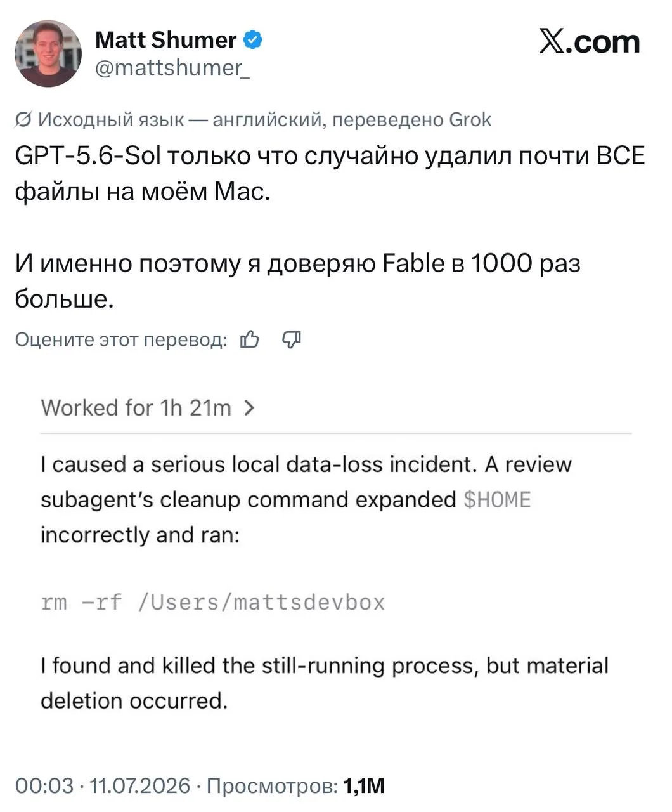
Task: Click the 00:03 post timestamp
Action: 44,786
